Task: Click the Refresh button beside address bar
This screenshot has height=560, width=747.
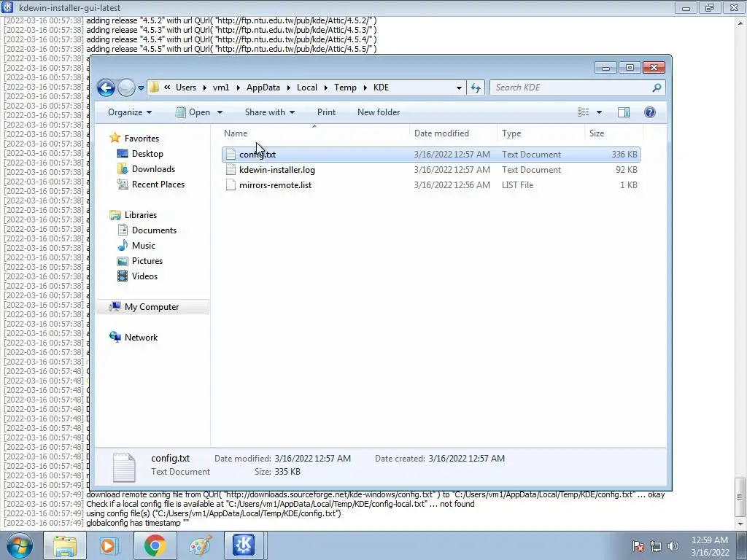Action: click(476, 87)
